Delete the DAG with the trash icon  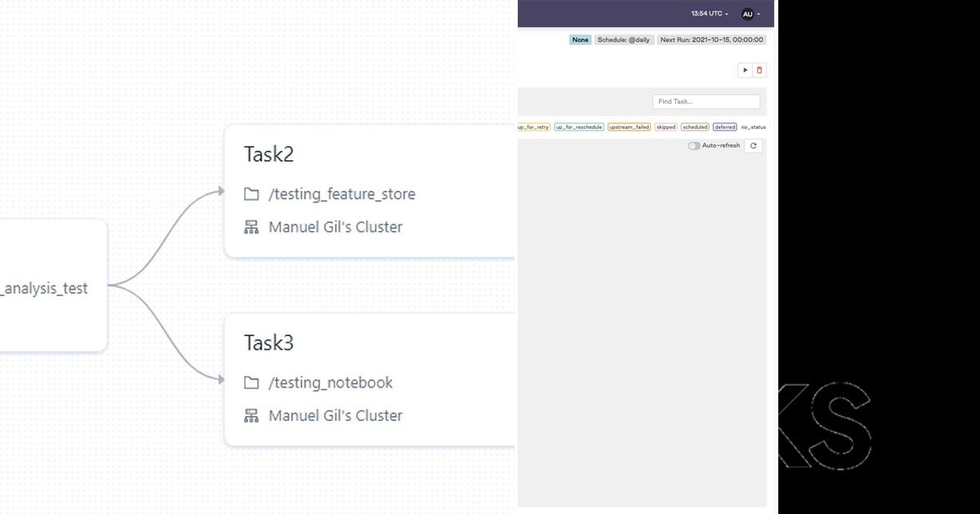(759, 70)
